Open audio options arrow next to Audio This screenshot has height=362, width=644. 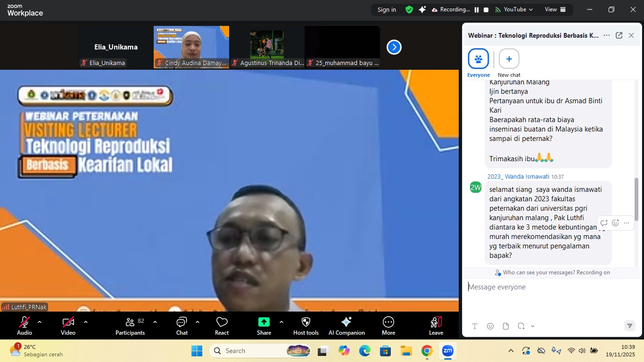(40, 322)
